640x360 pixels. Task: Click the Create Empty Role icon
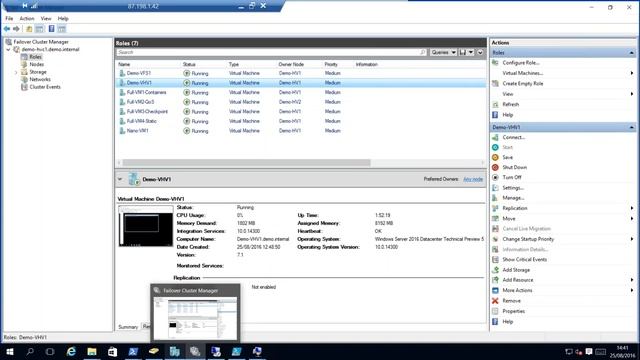[x=495, y=83]
